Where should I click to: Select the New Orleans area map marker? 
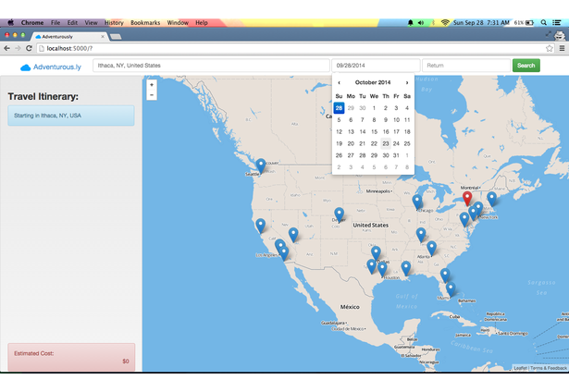pos(406,268)
